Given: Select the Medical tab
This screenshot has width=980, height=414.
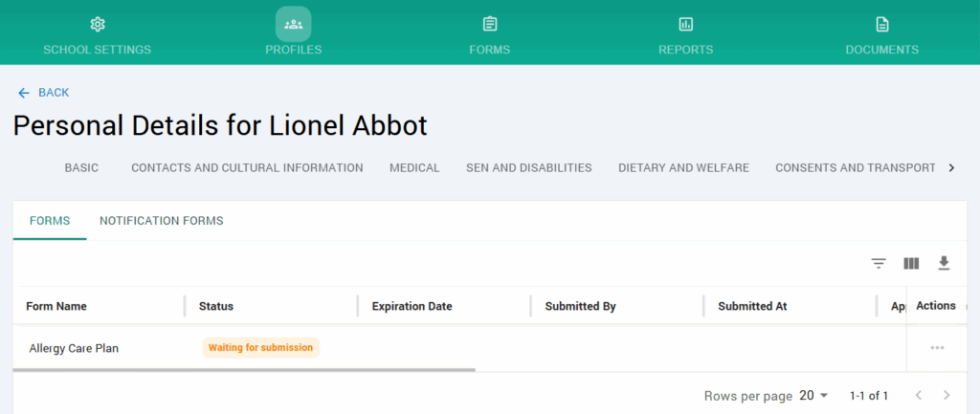Looking at the screenshot, I should point(414,168).
